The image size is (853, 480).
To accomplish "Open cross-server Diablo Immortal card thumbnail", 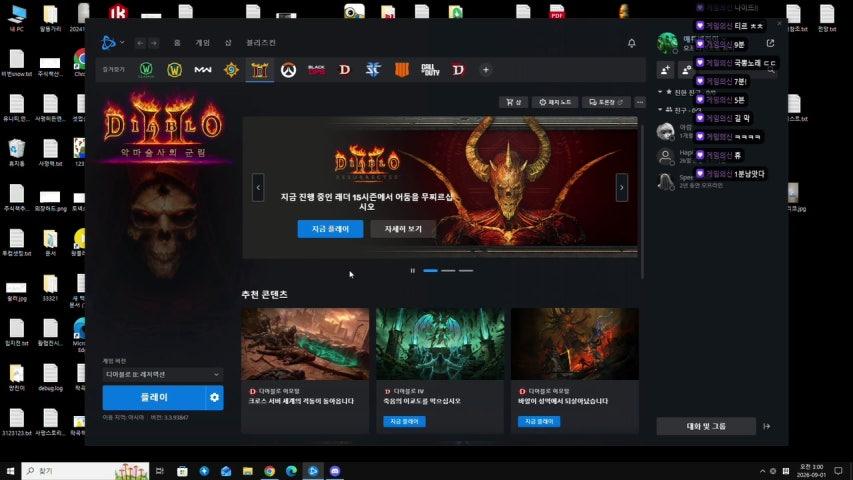I will click(305, 344).
